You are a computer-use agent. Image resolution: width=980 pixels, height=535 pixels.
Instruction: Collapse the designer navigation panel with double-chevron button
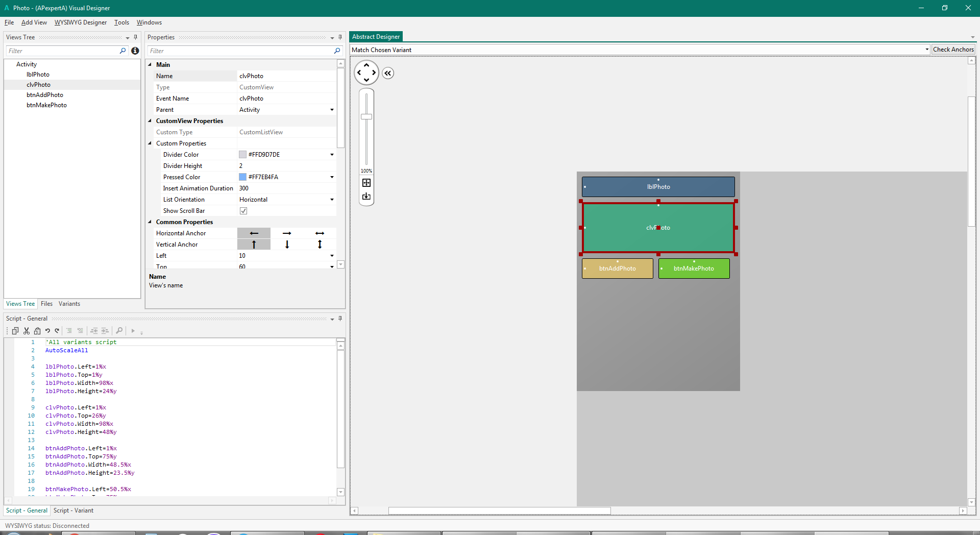(x=388, y=73)
